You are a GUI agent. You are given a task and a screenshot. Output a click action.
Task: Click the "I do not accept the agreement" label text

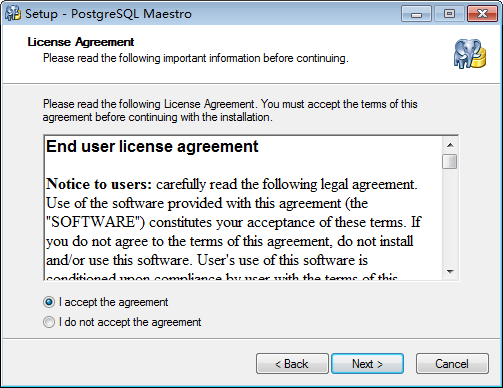(x=130, y=322)
